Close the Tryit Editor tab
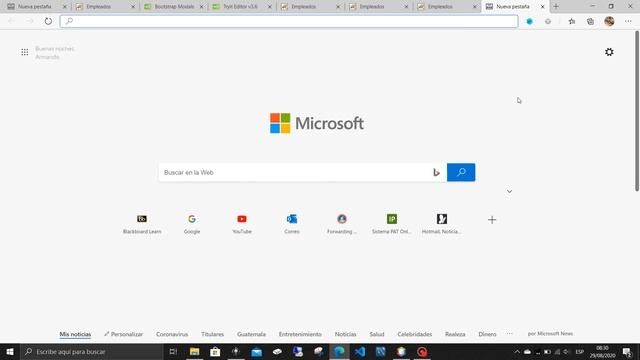The height and width of the screenshot is (360, 640). [269, 7]
